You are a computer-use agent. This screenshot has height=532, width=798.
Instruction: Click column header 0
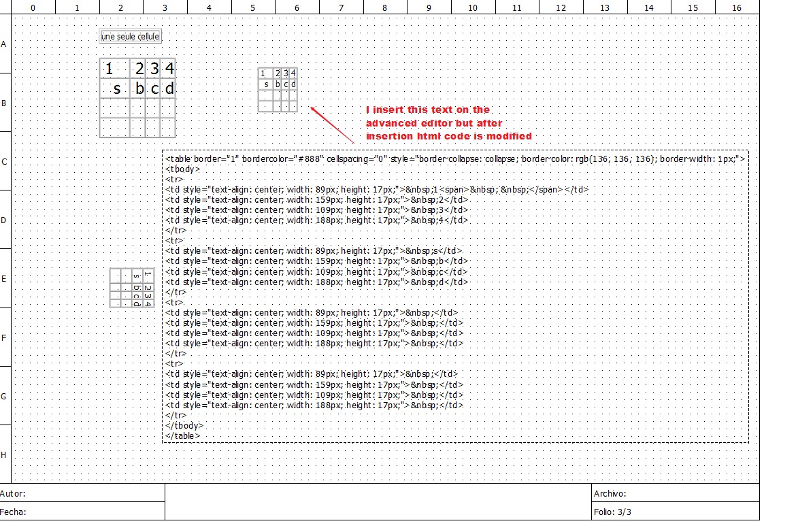click(x=33, y=7)
